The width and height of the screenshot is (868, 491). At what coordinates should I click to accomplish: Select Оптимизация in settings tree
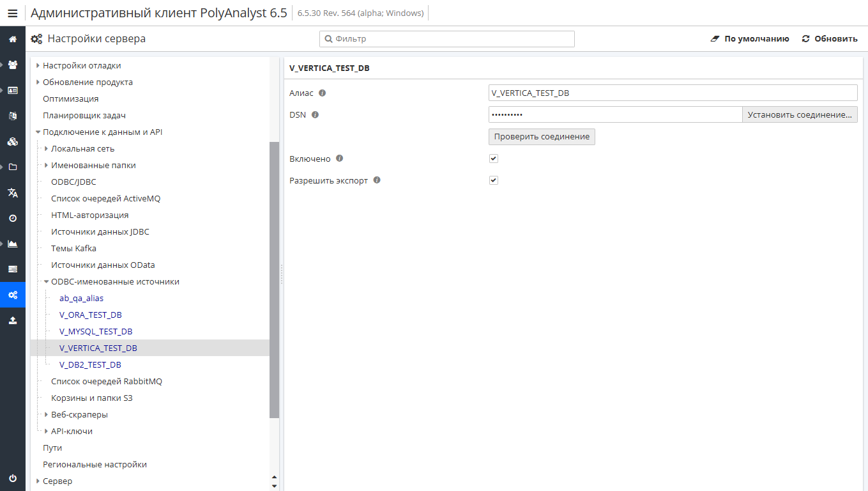(70, 98)
